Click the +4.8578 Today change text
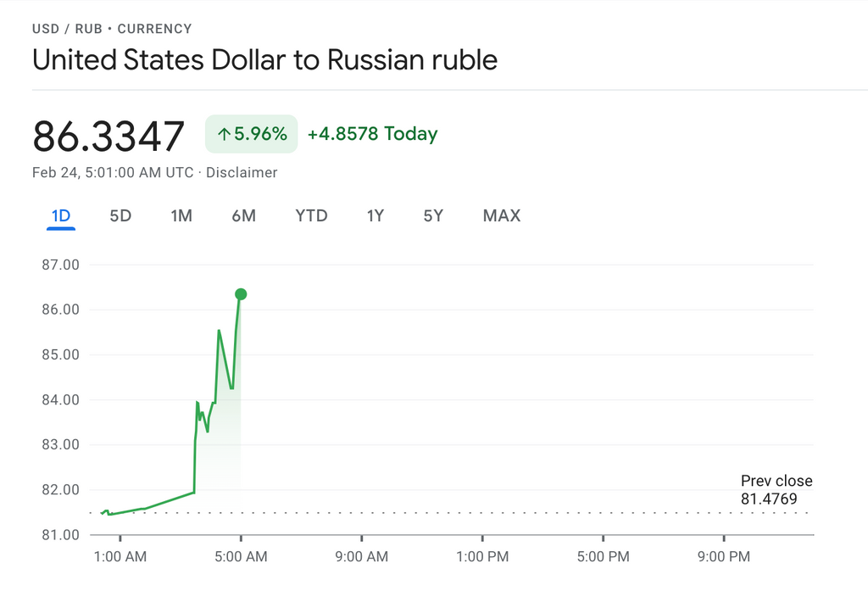 (372, 134)
